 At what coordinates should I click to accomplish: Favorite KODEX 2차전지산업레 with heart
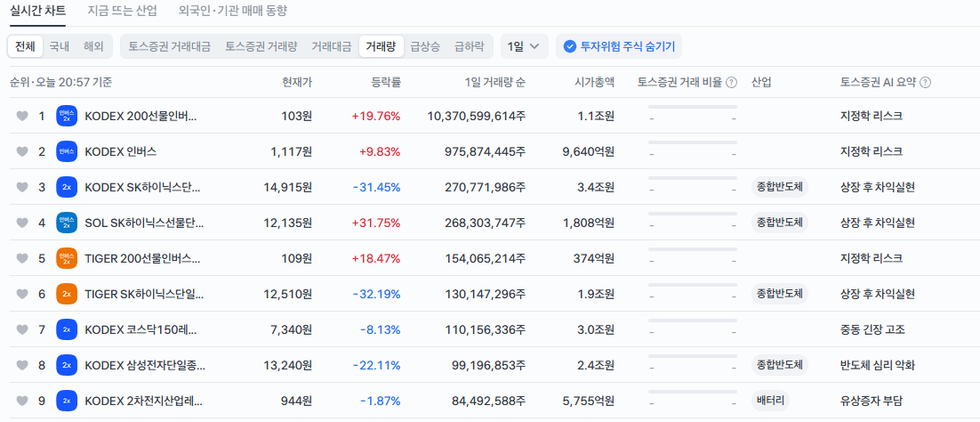22,401
